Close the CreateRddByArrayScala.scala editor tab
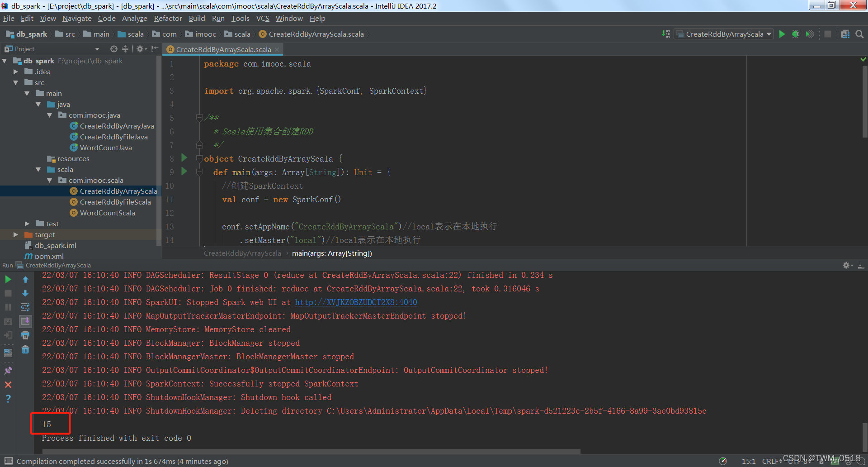Image resolution: width=868 pixels, height=467 pixels. [x=277, y=49]
